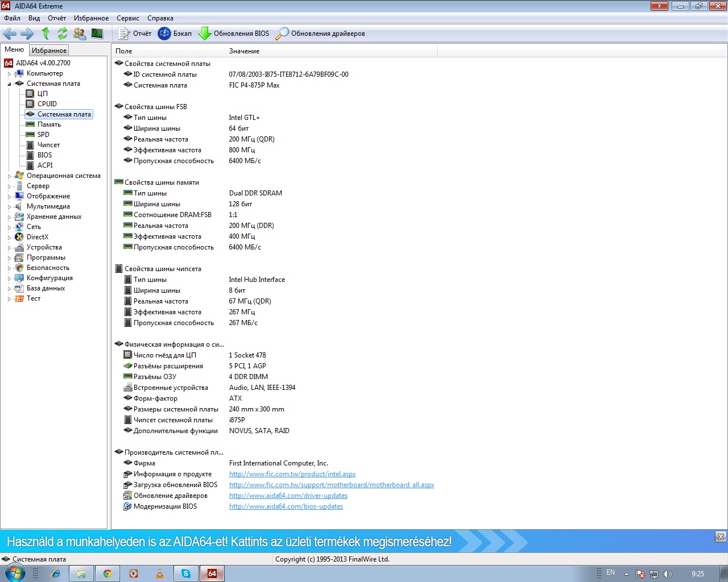Click the Бэкап backup icon
Viewport: 728px width, 582px height.
[x=164, y=34]
